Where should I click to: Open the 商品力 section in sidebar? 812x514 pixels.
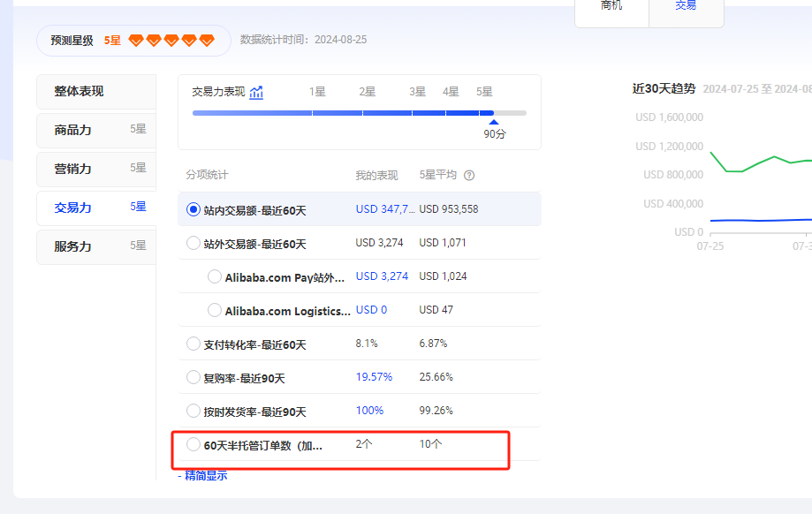(96, 131)
